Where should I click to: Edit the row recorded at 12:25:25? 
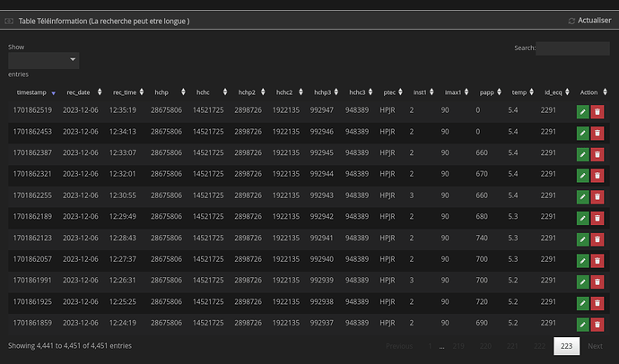pyautogui.click(x=583, y=303)
